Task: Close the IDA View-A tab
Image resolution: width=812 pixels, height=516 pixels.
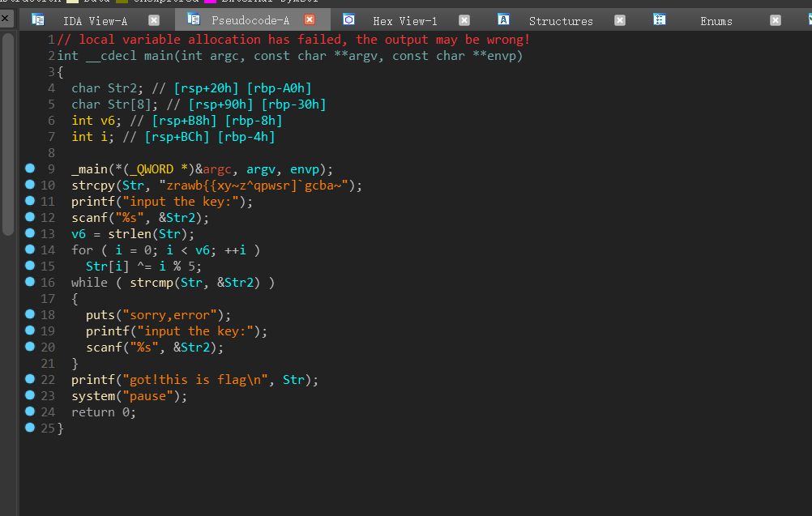Action: point(154,19)
